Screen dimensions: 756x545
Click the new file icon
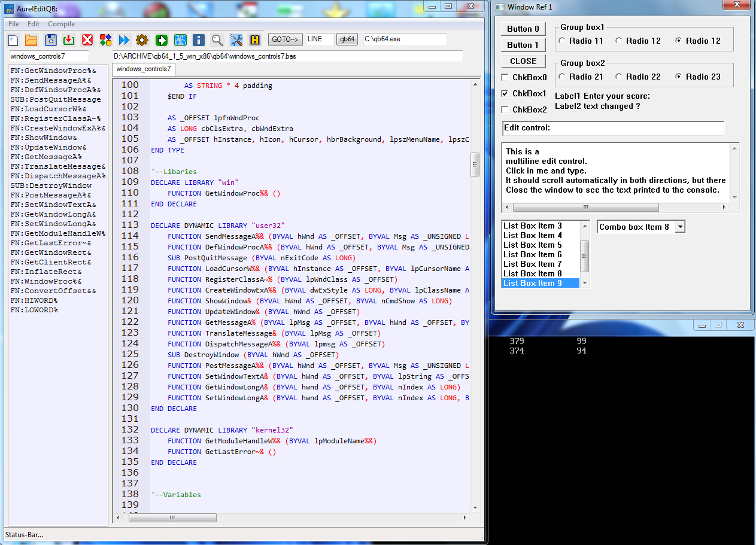pyautogui.click(x=13, y=40)
